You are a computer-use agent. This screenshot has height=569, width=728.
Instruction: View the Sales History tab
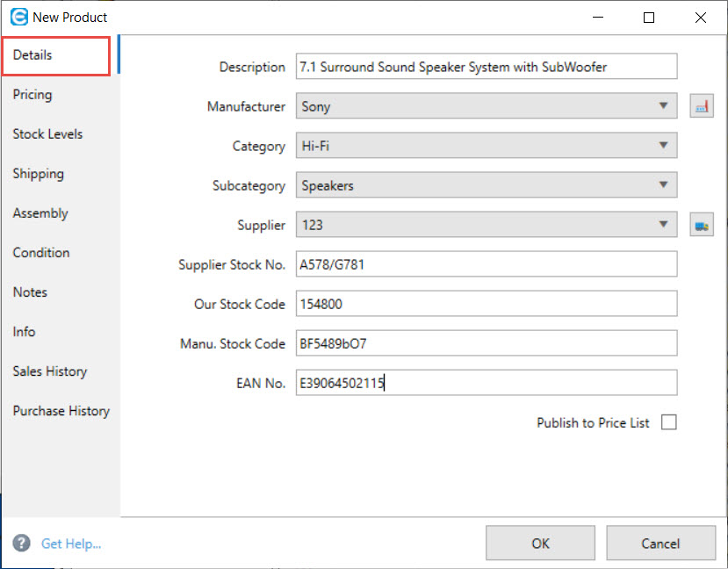[50, 371]
